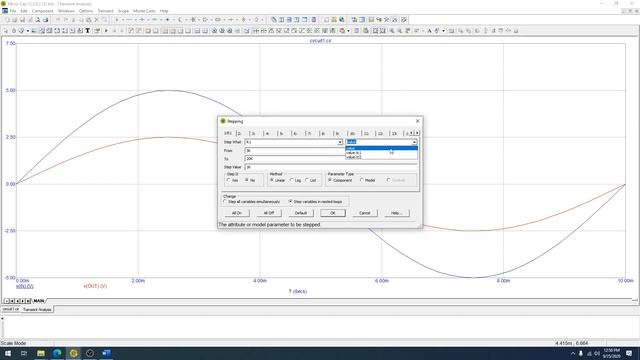Click the Step Value input field
640x360 pixels.
(331, 167)
